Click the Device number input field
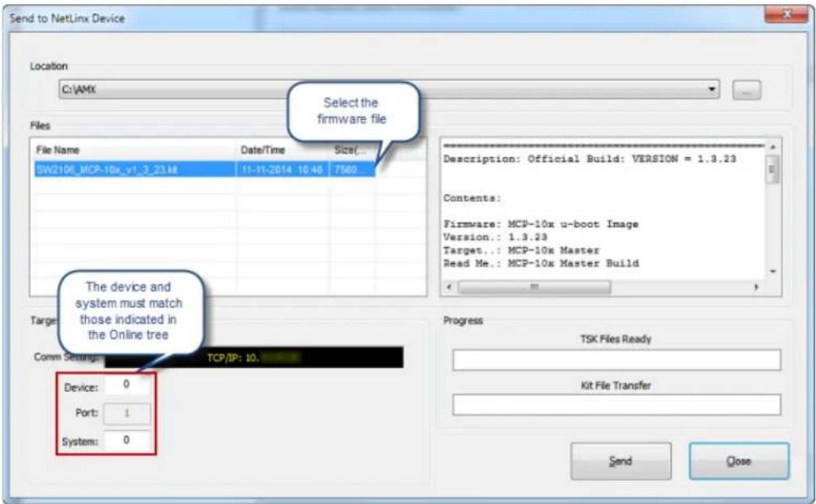The image size is (816, 504). tap(127, 385)
